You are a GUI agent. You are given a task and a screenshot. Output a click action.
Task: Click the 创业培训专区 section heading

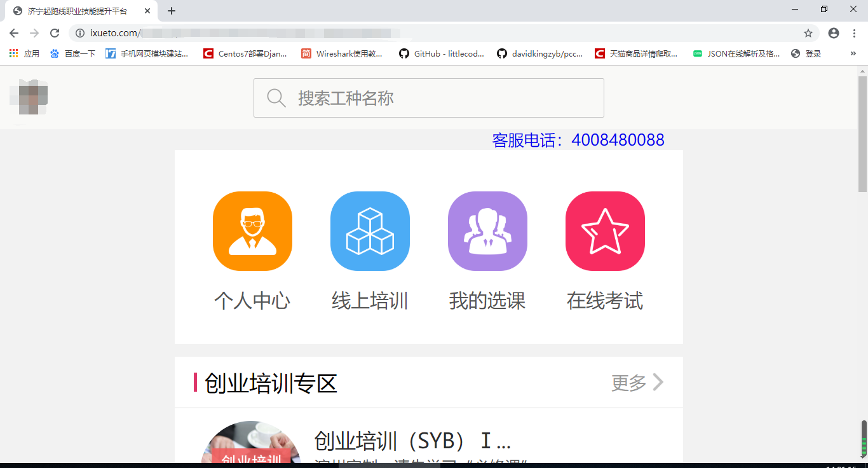(x=271, y=383)
